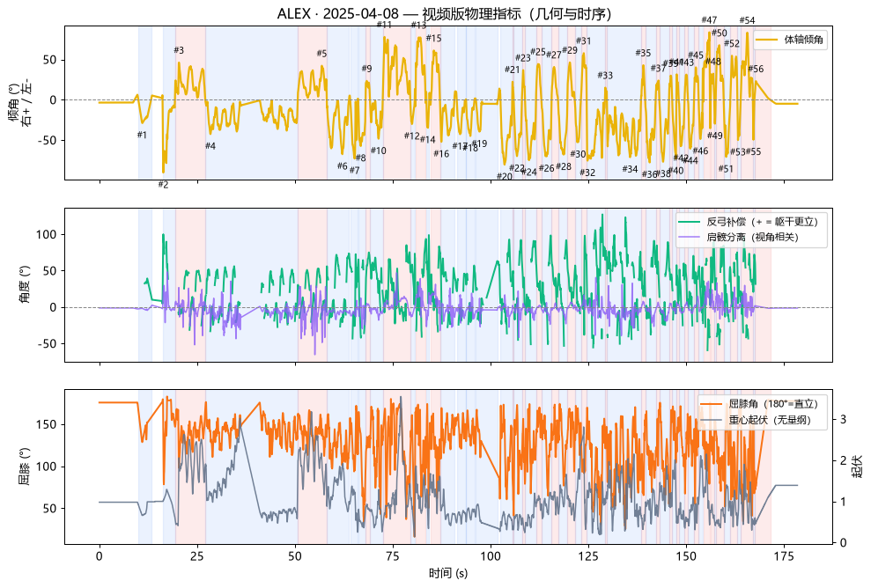Select the #2 marker label below the top plot

pyautogui.click(x=163, y=185)
